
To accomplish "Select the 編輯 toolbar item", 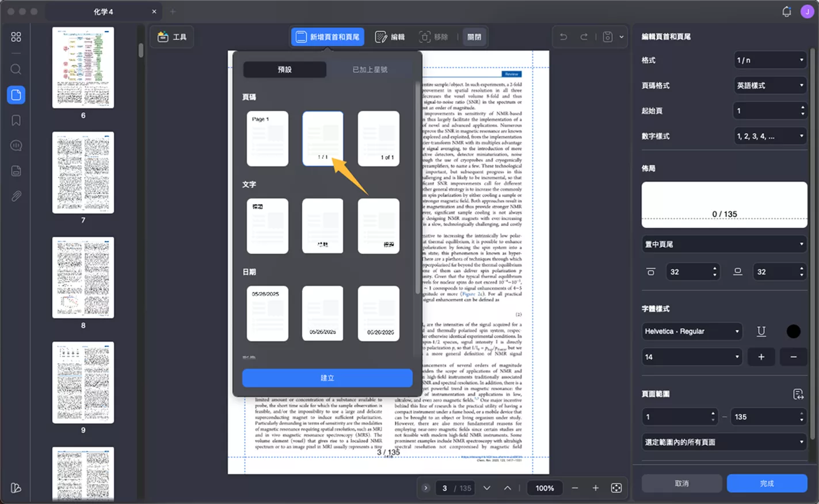I will pyautogui.click(x=390, y=37).
